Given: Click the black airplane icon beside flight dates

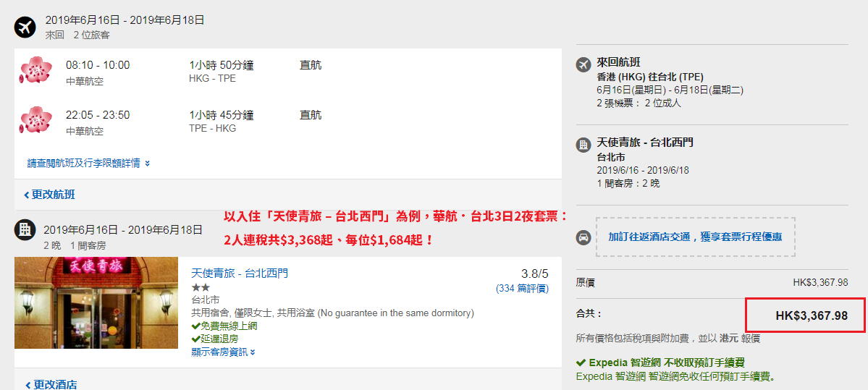Looking at the screenshot, I should click(25, 27).
